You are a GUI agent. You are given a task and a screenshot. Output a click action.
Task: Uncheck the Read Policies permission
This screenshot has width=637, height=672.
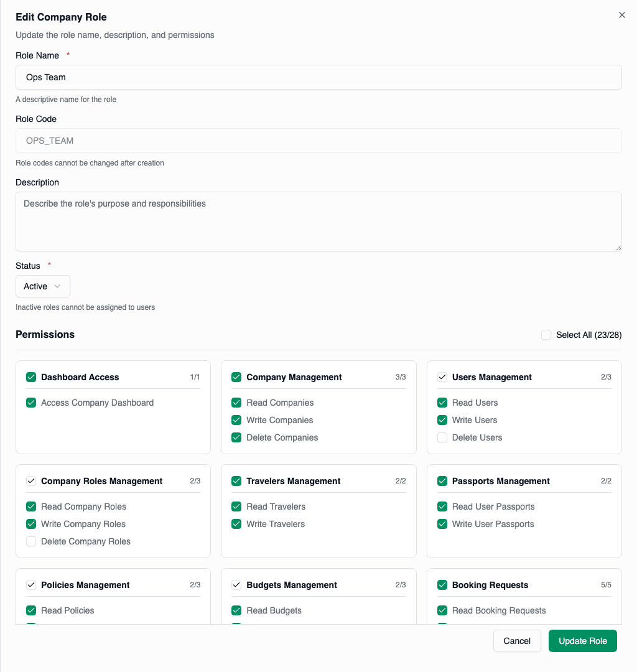[31, 610]
